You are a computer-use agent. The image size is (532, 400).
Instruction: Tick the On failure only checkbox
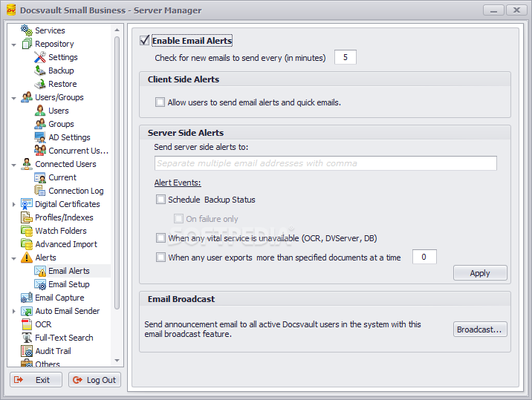[178, 219]
